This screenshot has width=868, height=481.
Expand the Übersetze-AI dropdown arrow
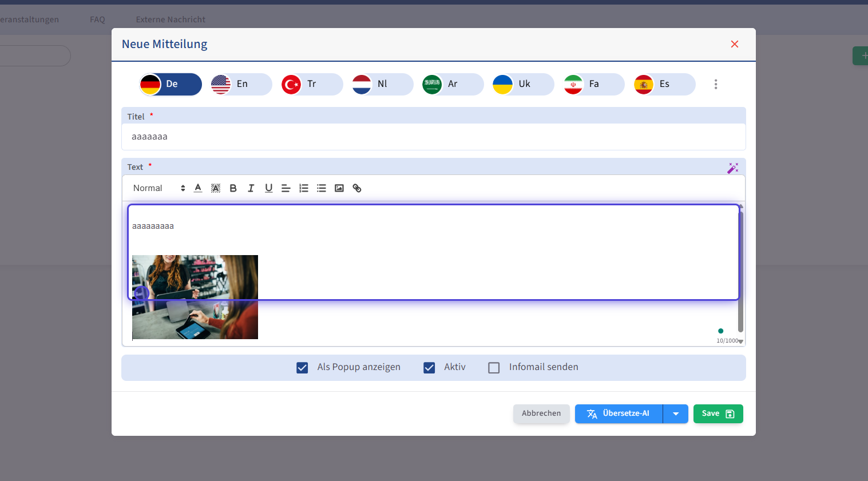point(676,414)
